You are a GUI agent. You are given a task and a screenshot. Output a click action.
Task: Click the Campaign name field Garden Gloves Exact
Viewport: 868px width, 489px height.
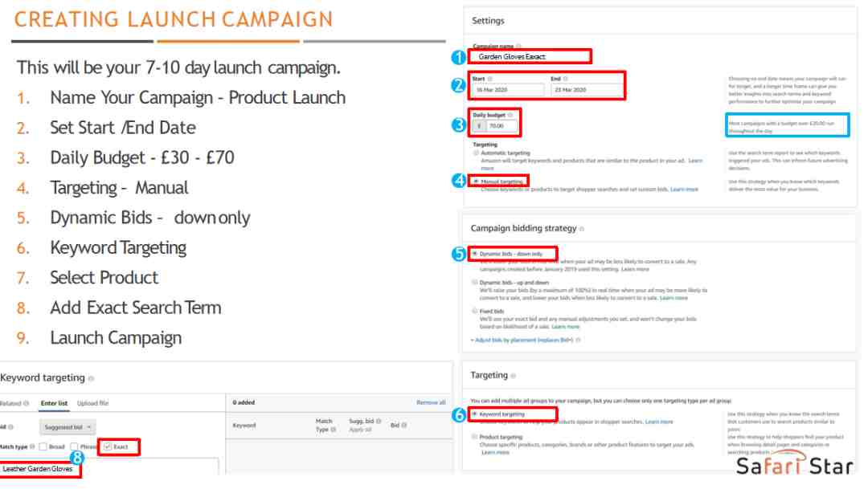[530, 56]
